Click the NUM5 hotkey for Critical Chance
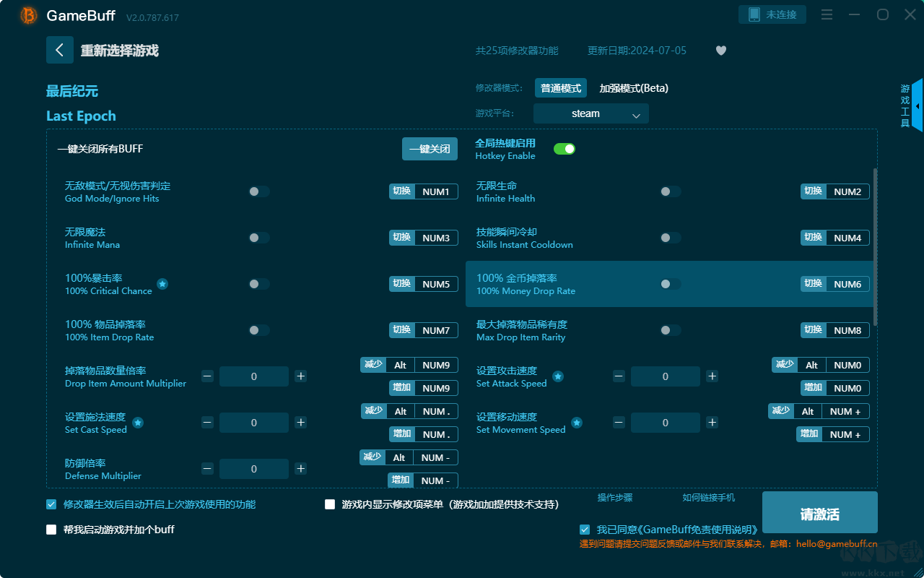The height and width of the screenshot is (578, 924). pyautogui.click(x=436, y=284)
